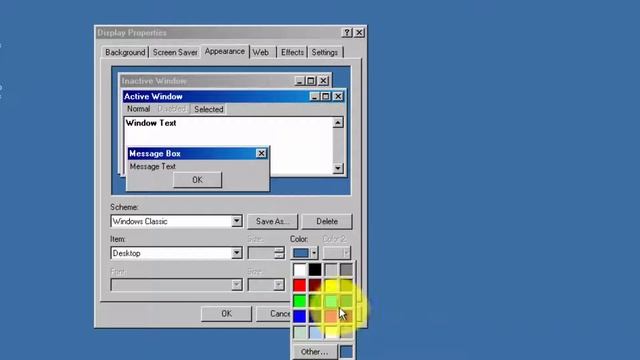
Task: Pick the black color swatch
Action: [x=315, y=270]
